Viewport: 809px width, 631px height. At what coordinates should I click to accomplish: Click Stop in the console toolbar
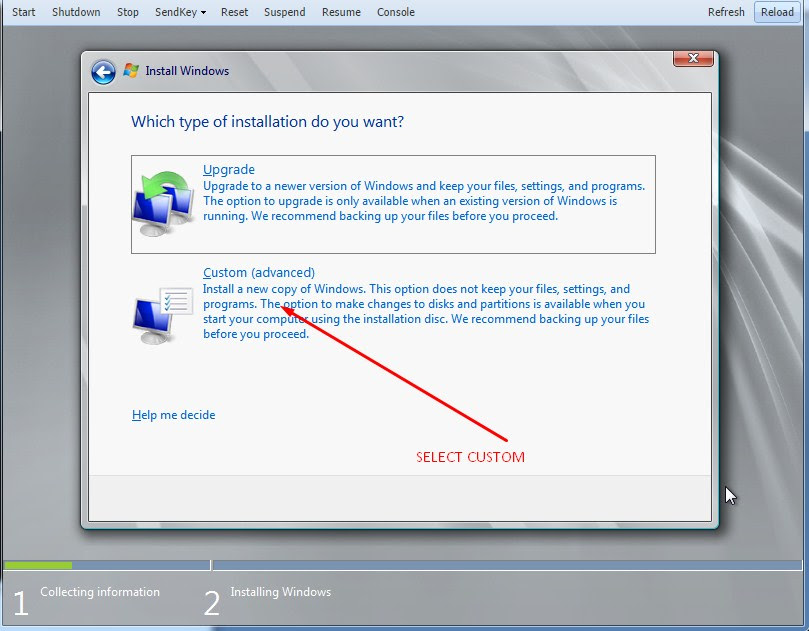(127, 12)
